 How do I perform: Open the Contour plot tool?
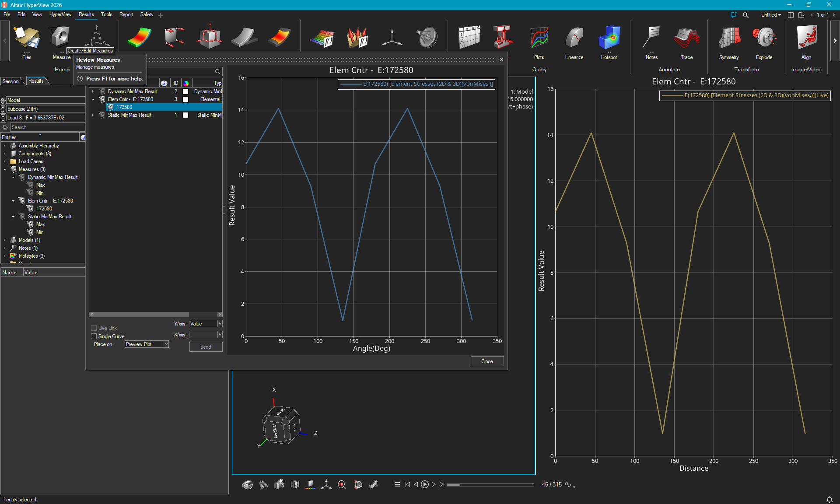[139, 37]
